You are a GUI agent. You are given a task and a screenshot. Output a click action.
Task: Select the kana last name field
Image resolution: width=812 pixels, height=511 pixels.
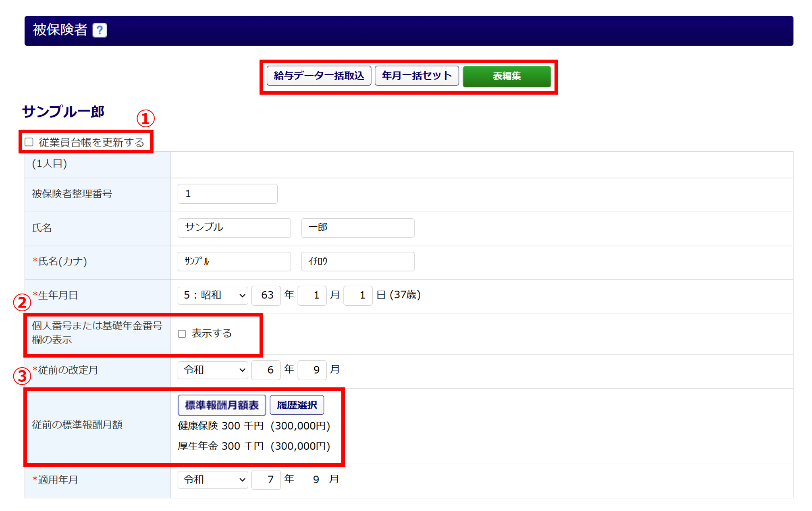pos(234,262)
